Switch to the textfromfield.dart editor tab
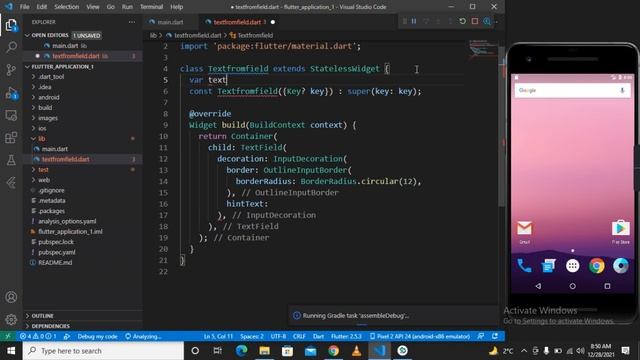 [237, 22]
